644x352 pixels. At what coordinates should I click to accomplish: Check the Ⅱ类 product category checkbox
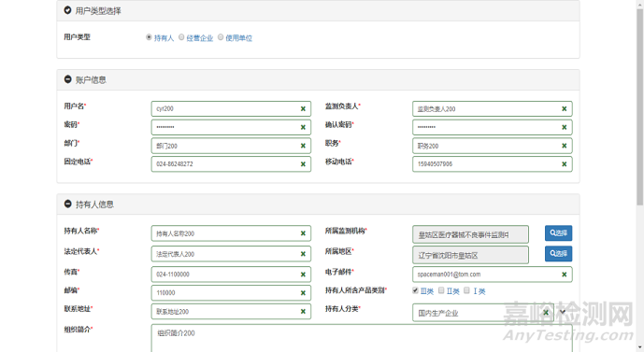point(441,290)
